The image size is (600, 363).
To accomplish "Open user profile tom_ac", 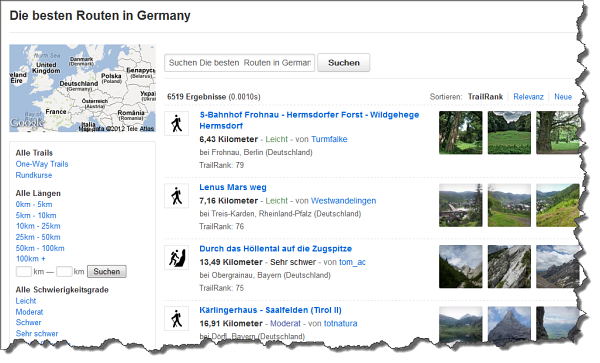I will 352,262.
